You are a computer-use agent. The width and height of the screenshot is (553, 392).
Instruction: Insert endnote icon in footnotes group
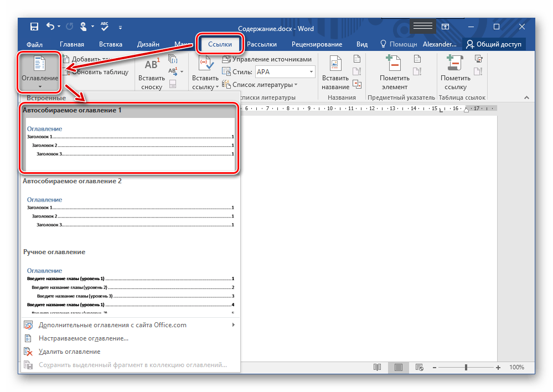[x=173, y=59]
